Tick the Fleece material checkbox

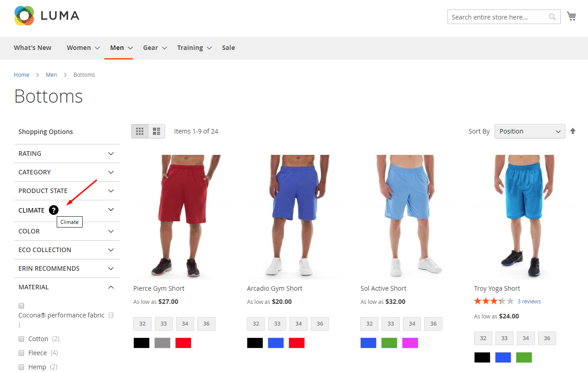coord(21,353)
